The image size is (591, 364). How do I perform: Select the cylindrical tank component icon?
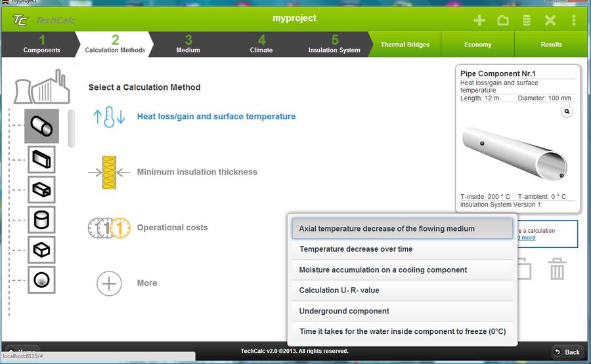(x=41, y=220)
